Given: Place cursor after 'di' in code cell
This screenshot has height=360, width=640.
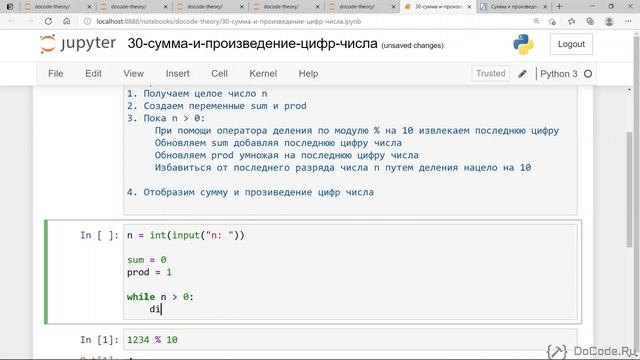Looking at the screenshot, I should (x=162, y=309).
